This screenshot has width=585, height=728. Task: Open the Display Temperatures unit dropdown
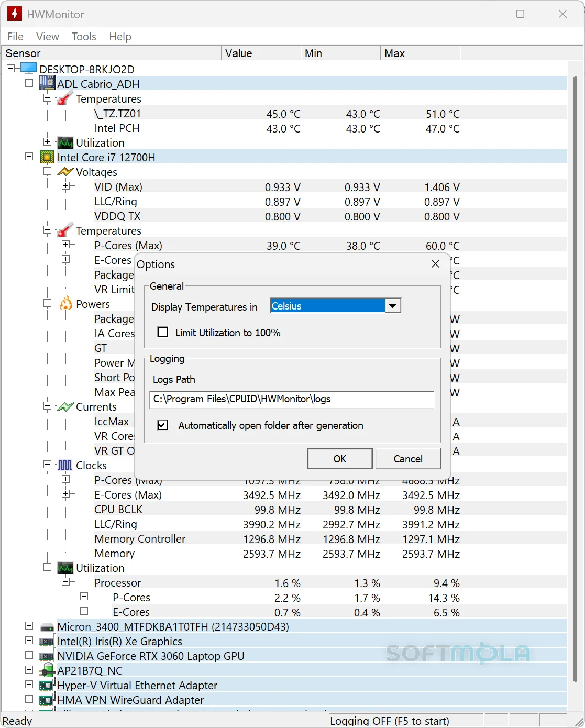click(x=393, y=306)
